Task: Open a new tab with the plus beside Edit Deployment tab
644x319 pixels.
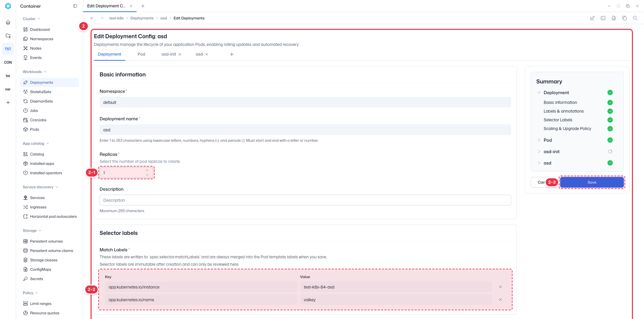Action: (x=143, y=6)
